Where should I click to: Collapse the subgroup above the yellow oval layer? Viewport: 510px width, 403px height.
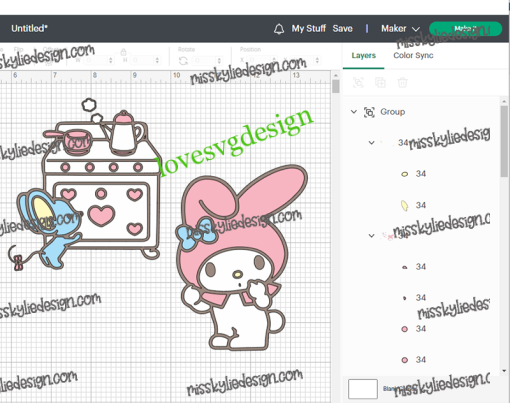[x=371, y=143]
